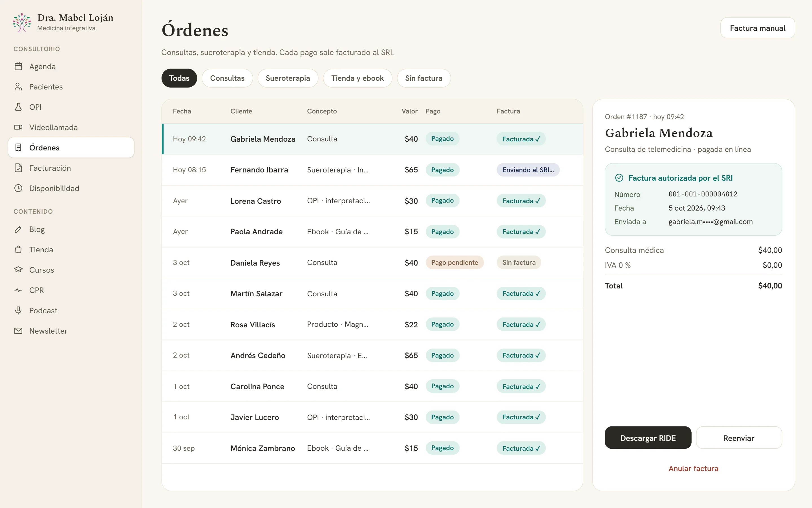This screenshot has height=508, width=812.
Task: Click the Blog pencil icon
Action: (18, 229)
